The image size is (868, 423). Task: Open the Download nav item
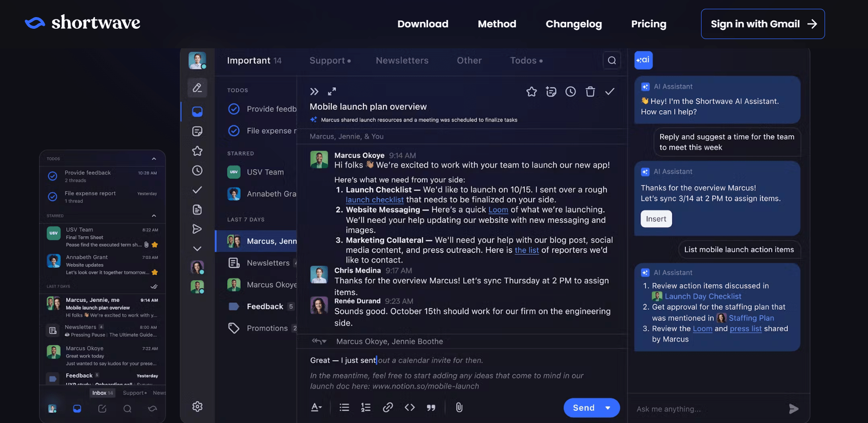[423, 24]
